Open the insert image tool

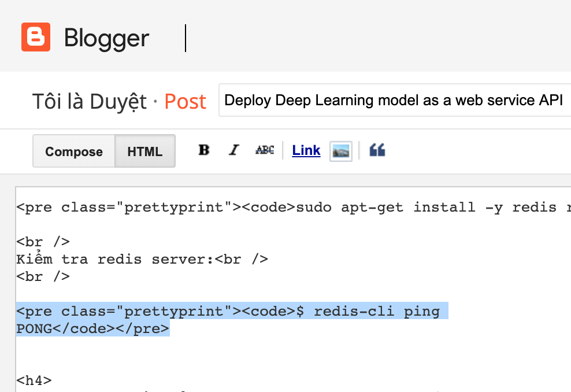pyautogui.click(x=340, y=151)
